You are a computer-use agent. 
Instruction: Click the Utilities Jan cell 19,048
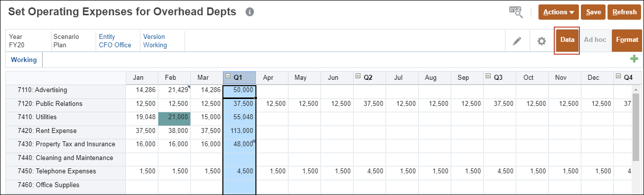pos(142,118)
